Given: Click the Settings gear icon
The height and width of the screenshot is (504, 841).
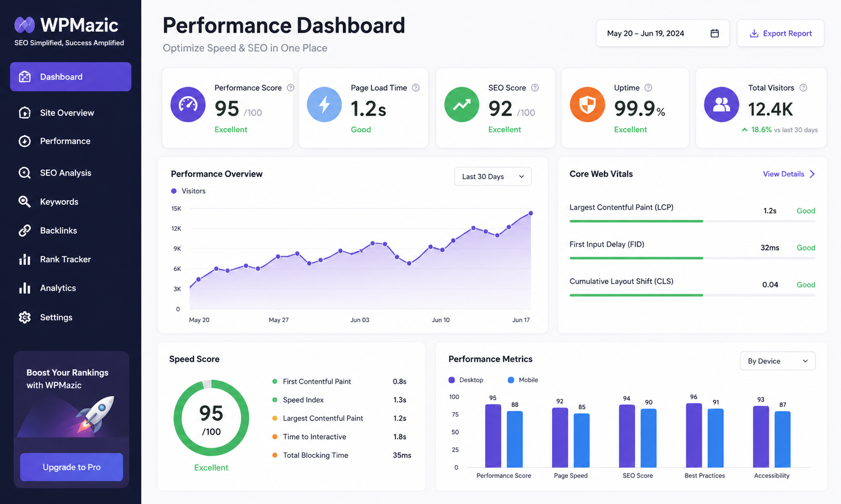Looking at the screenshot, I should pos(24,317).
